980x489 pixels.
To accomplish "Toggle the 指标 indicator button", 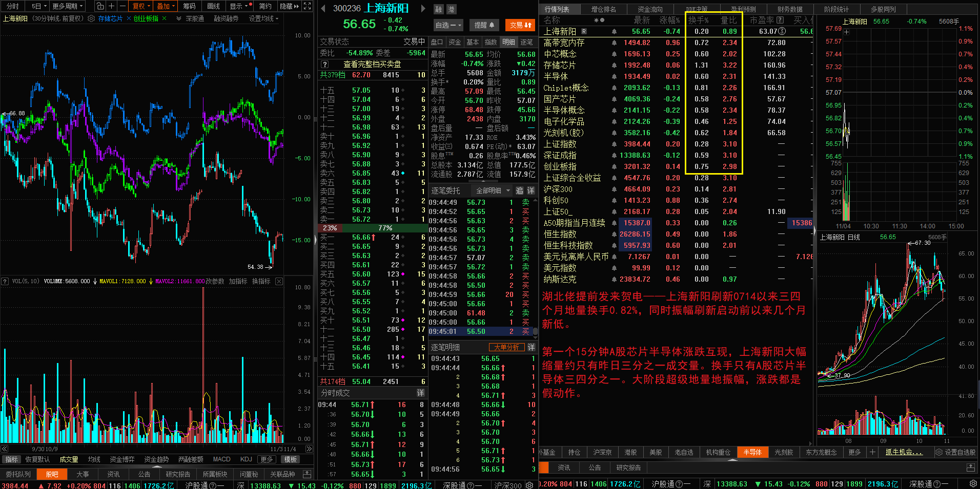I will (x=11, y=459).
